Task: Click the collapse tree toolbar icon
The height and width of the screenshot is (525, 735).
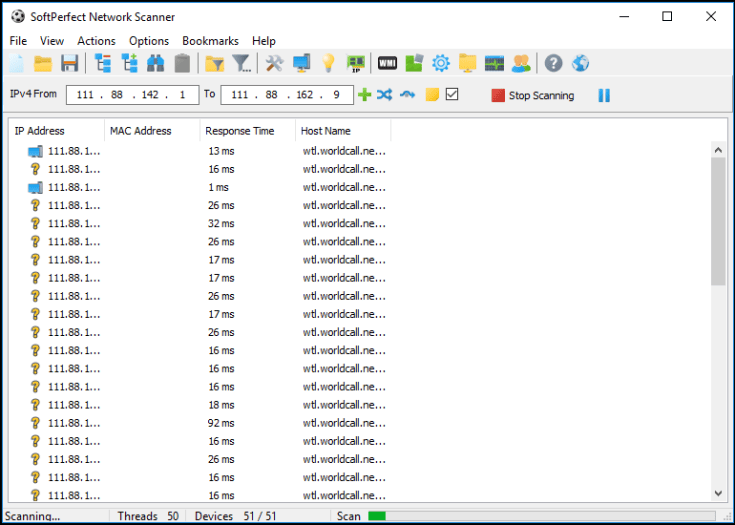Action: (x=103, y=63)
